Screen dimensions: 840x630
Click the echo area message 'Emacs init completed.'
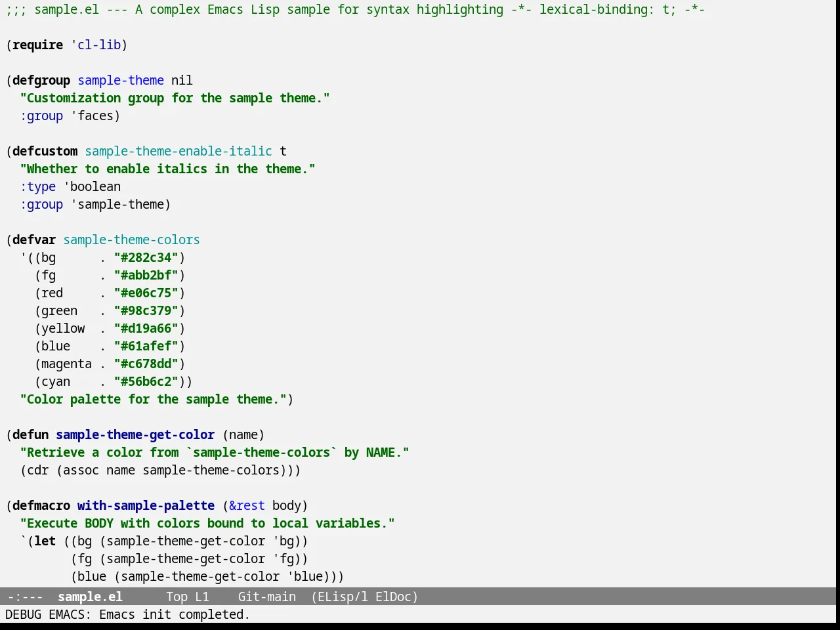pyautogui.click(x=175, y=614)
